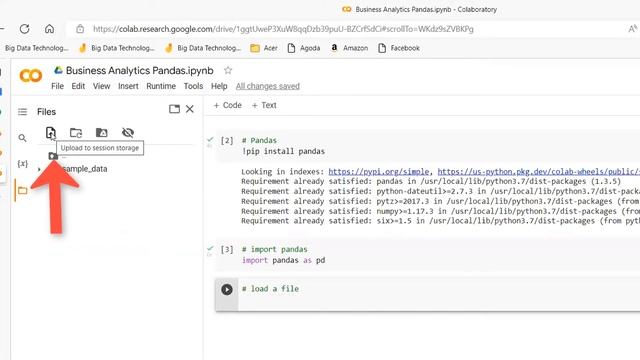Viewport: 640px width, 360px height.
Task: Open Files panel in new window
Action: 174,109
